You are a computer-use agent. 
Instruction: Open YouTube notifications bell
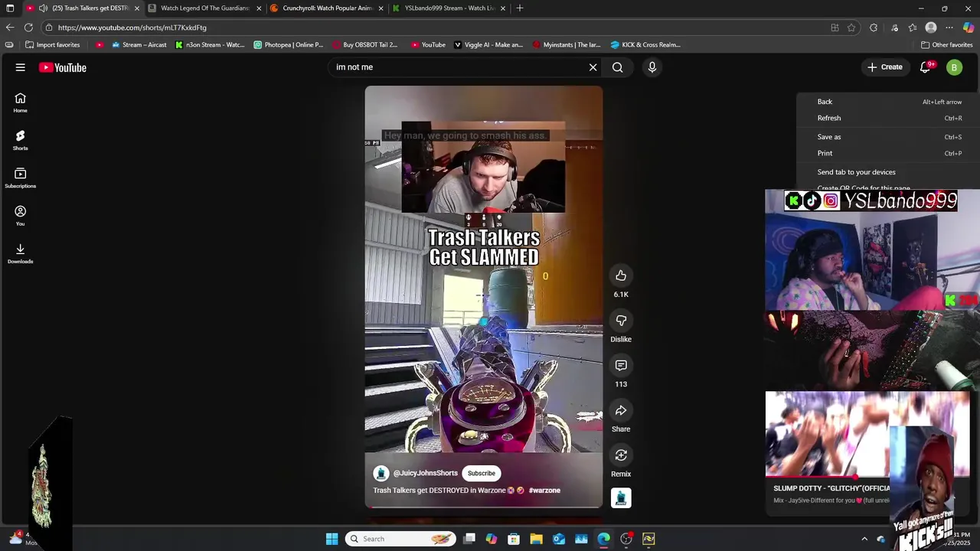(x=926, y=67)
